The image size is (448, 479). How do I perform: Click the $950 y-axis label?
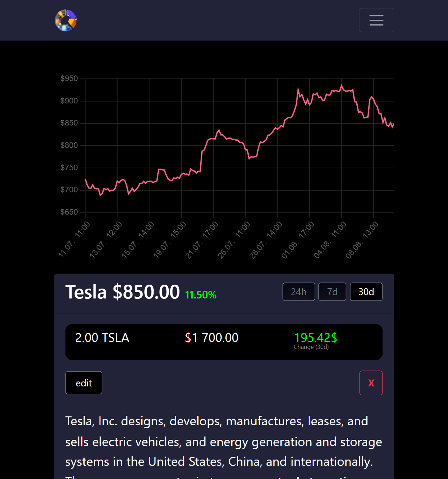69,79
